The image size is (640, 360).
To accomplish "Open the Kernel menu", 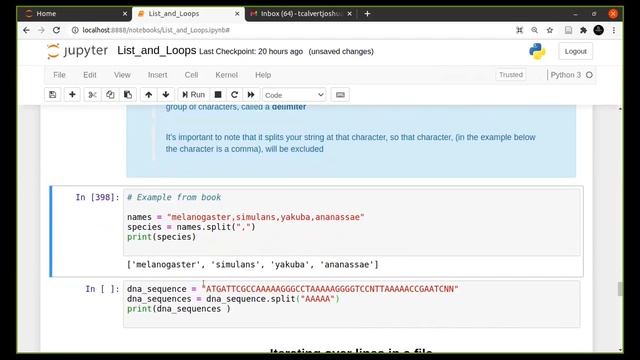I will 227,75.
